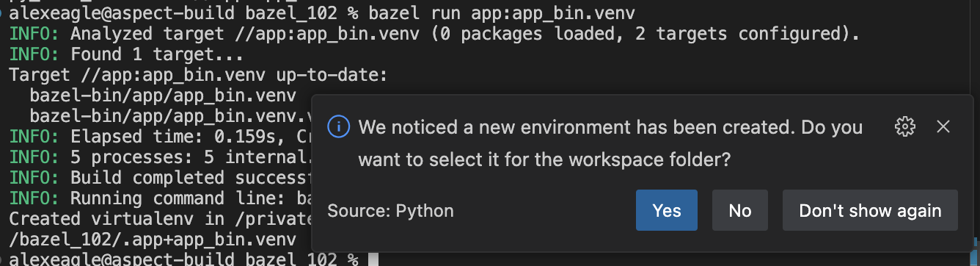The height and width of the screenshot is (266, 980).
Task: Click the INFO: 5 processes line
Action: click(161, 157)
